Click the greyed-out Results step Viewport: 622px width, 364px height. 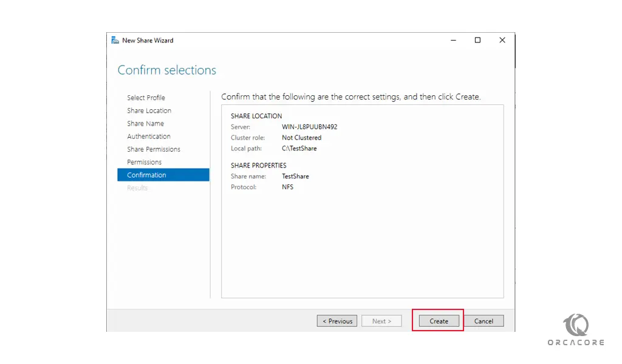point(137,187)
